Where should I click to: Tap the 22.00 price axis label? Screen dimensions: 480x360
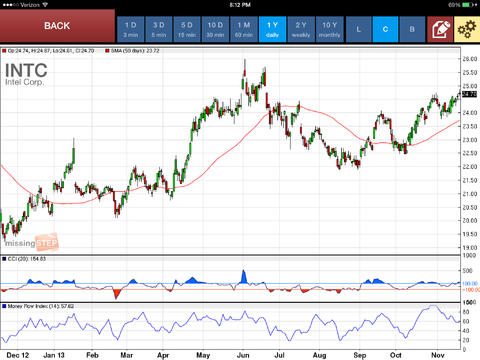tap(470, 167)
